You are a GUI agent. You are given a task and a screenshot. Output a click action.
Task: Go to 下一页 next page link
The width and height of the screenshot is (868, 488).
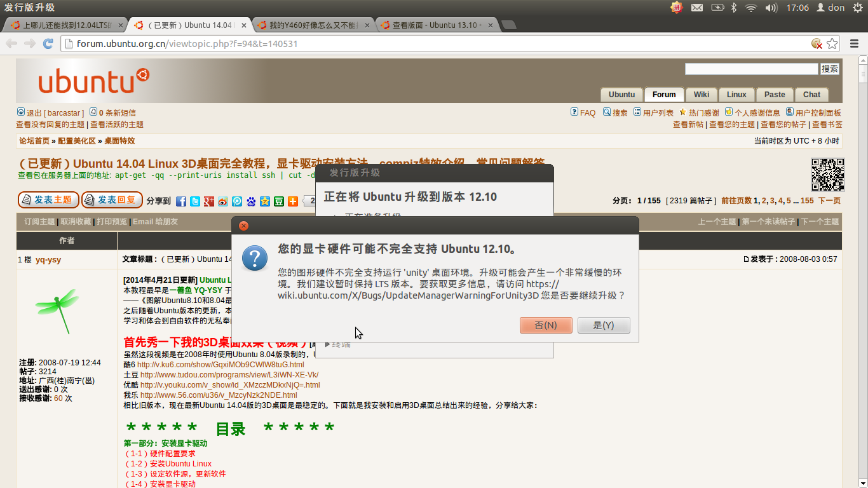(x=829, y=201)
